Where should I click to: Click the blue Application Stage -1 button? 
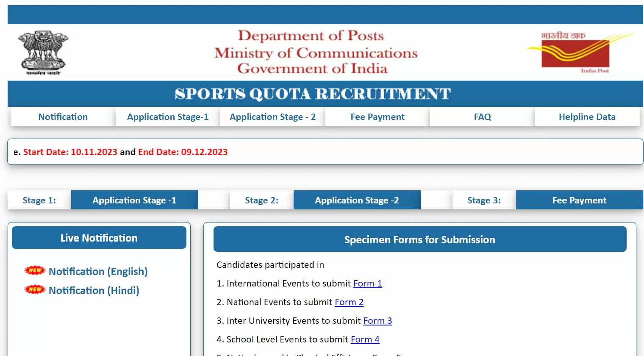tap(134, 200)
